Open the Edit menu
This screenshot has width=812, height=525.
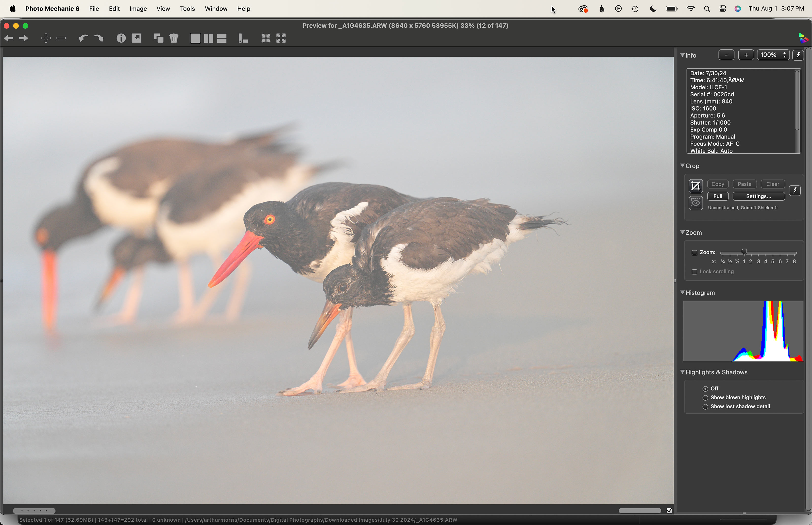(114, 9)
